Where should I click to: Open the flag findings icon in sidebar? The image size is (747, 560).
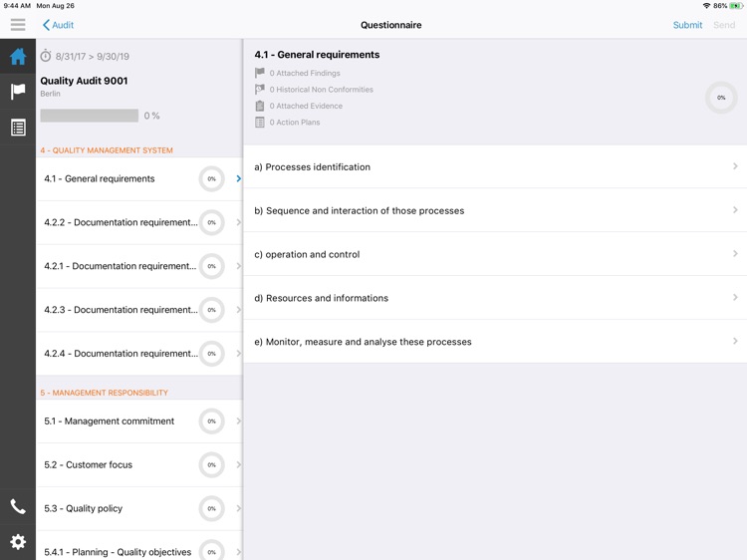[18, 92]
